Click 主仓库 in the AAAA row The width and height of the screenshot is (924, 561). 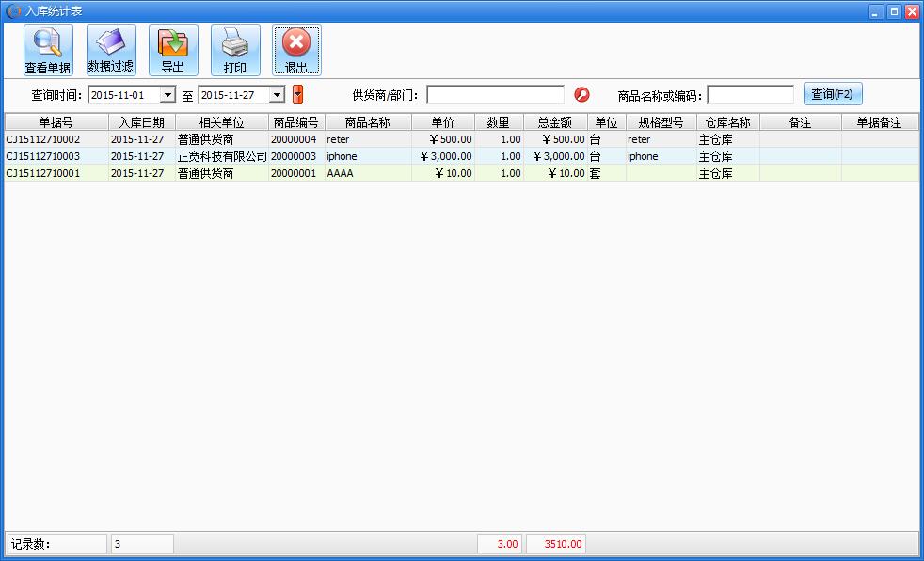728,173
